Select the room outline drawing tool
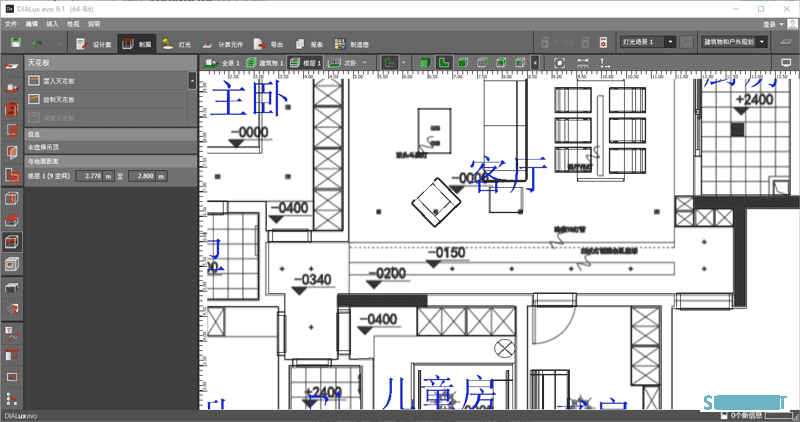Image resolution: width=800 pixels, height=422 pixels. pos(12,175)
